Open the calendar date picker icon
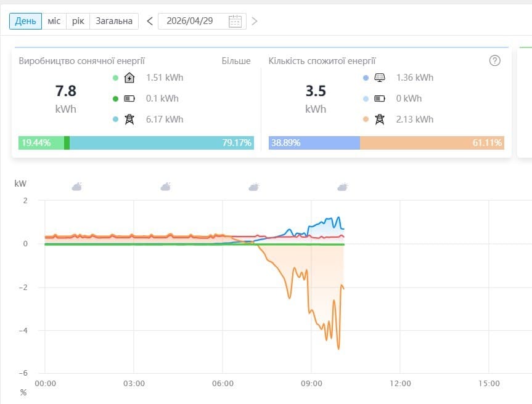532x404 pixels. pyautogui.click(x=235, y=21)
